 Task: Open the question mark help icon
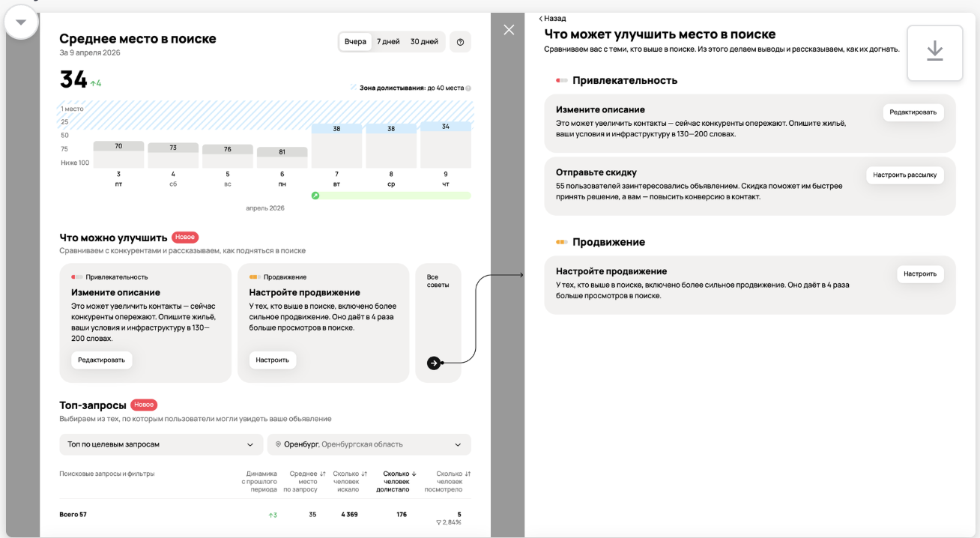460,42
